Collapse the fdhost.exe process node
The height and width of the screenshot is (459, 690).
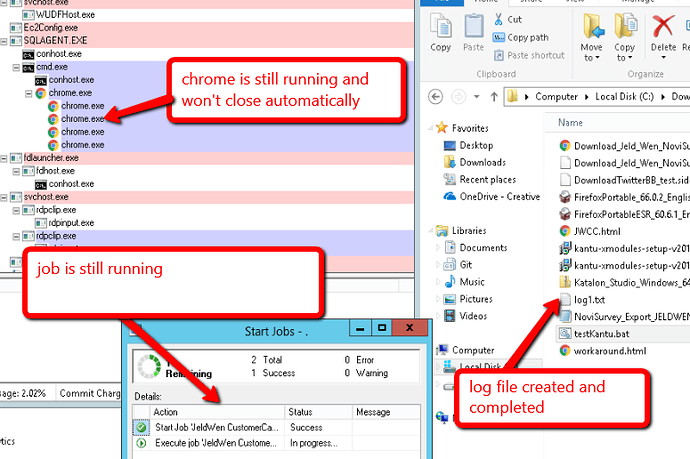click(x=16, y=172)
